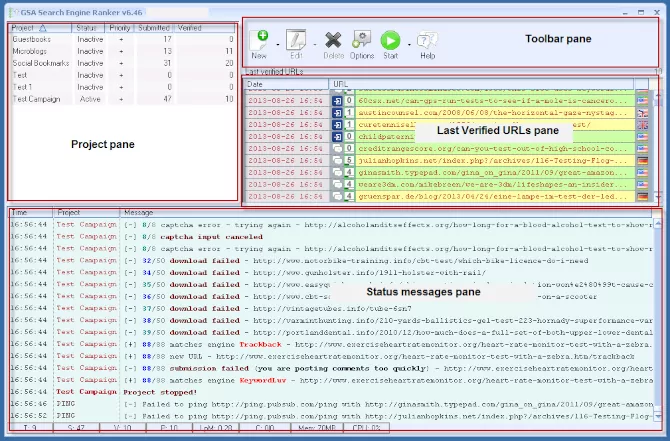Sort projects by the Verified column header
The height and width of the screenshot is (441, 670).
click(204, 28)
